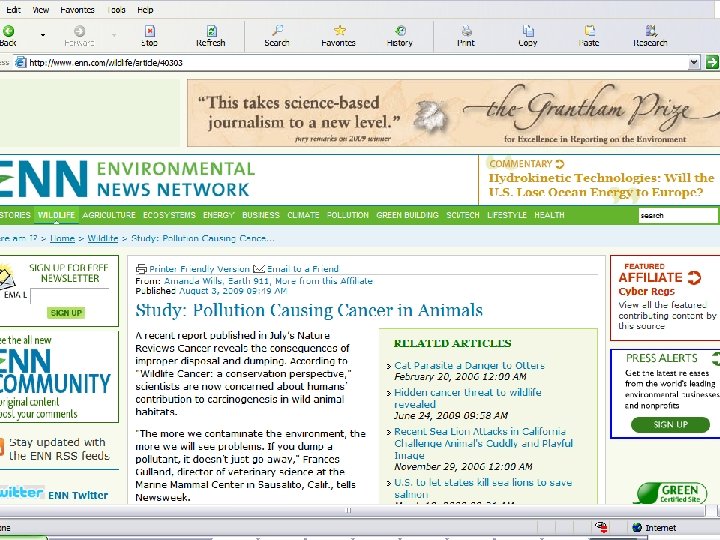Click the ENN site search field
Screen dimensions: 720x540
(x=678, y=215)
